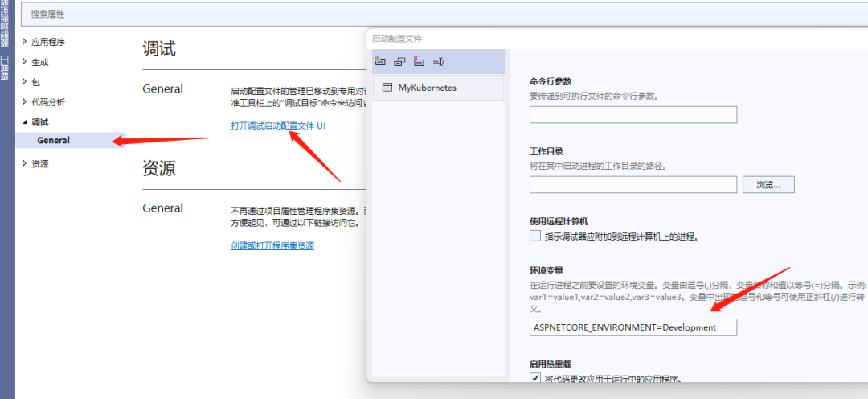Expand the 代码分析 section
868x399 pixels.
click(24, 102)
